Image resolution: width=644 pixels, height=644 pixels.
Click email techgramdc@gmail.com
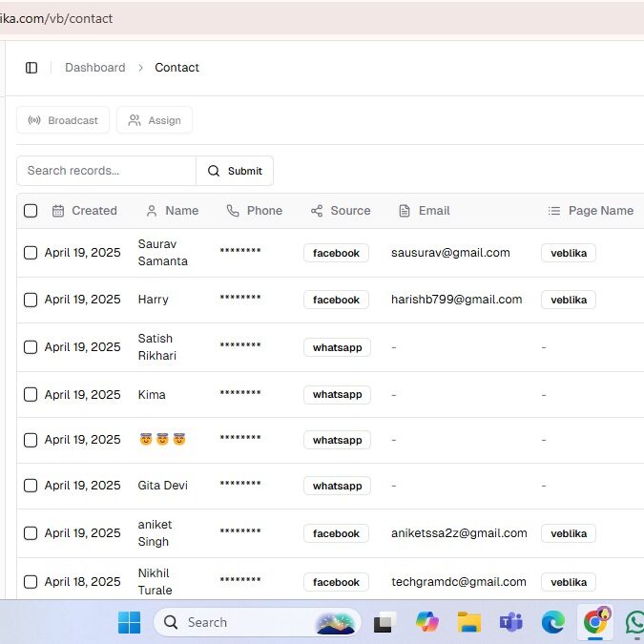coord(459,582)
